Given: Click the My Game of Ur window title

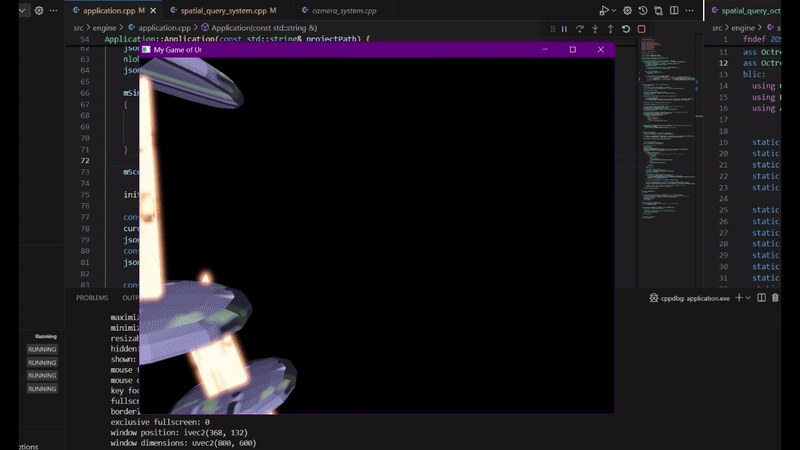Looking at the screenshot, I should [178, 49].
